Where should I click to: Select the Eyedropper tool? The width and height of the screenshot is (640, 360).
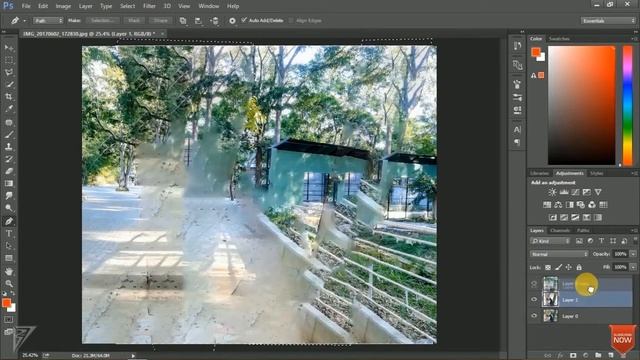9,109
